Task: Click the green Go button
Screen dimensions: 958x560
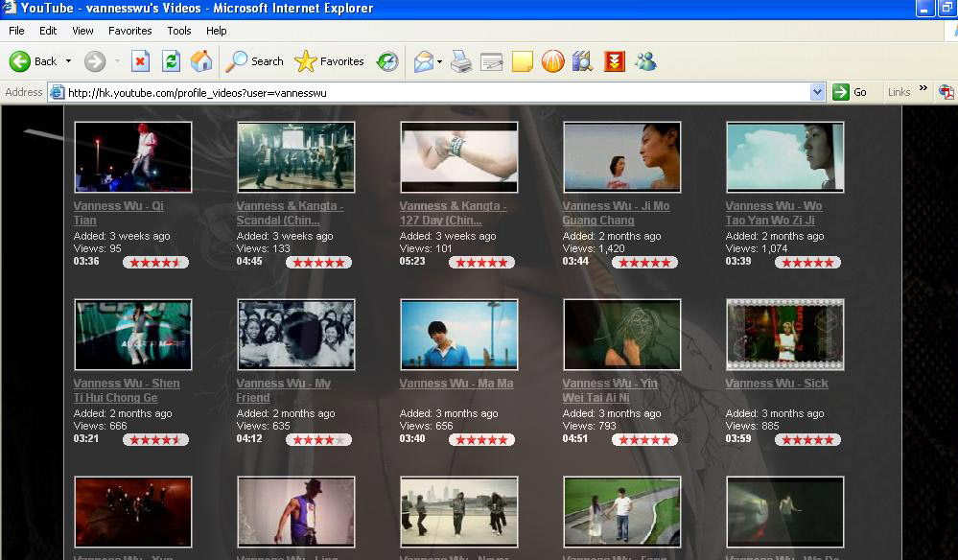Action: [851, 92]
